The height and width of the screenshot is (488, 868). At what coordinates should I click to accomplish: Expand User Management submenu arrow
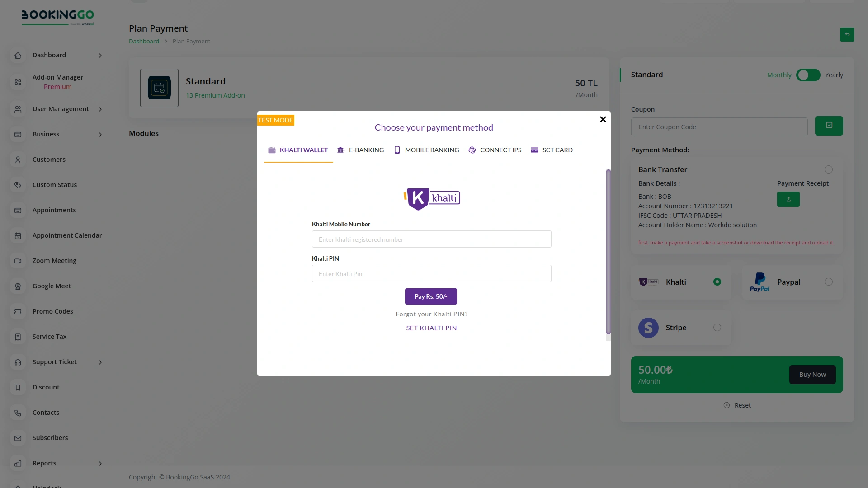pyautogui.click(x=100, y=109)
